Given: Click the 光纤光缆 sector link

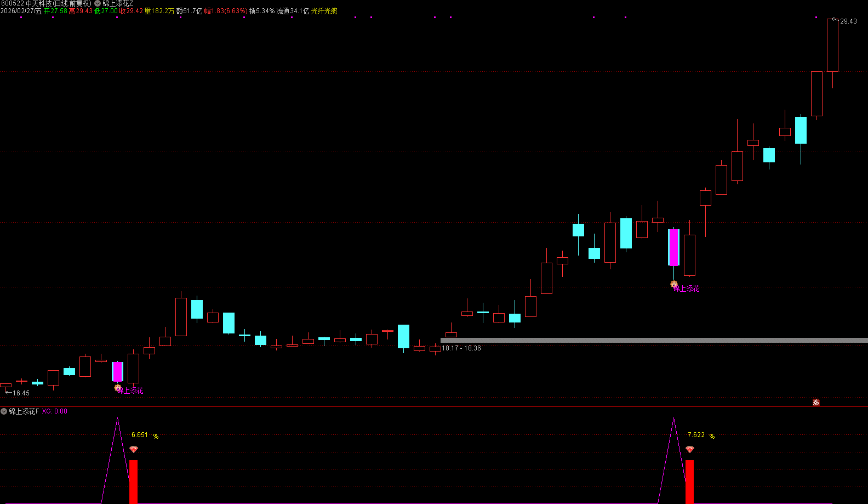Looking at the screenshot, I should click(x=324, y=11).
